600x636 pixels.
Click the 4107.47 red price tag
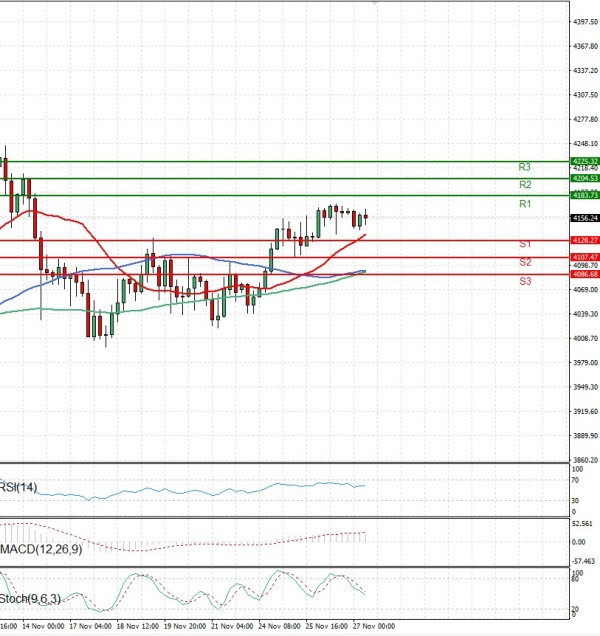coord(584,257)
